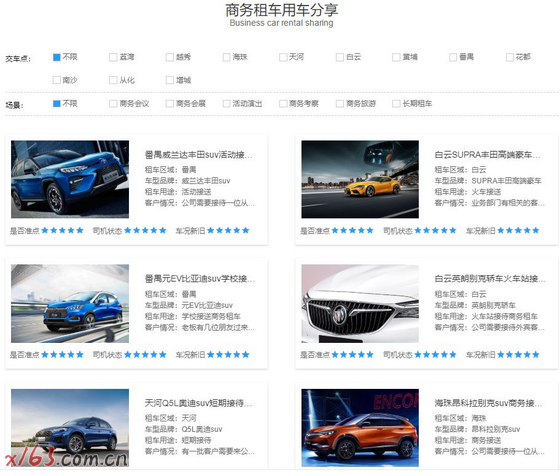Click 车况新旧 stars on 英朗别克 card
The image size is (560, 476).
point(518,355)
